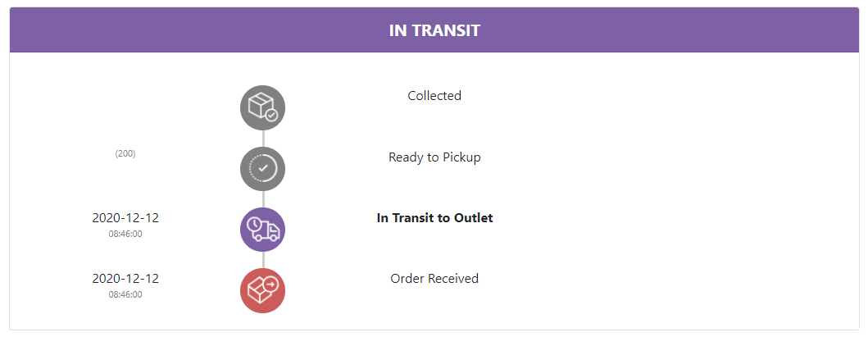The height and width of the screenshot is (337, 868).
Task: Click timeline connector between Collected and Ready to Pickup
Action: point(263,138)
